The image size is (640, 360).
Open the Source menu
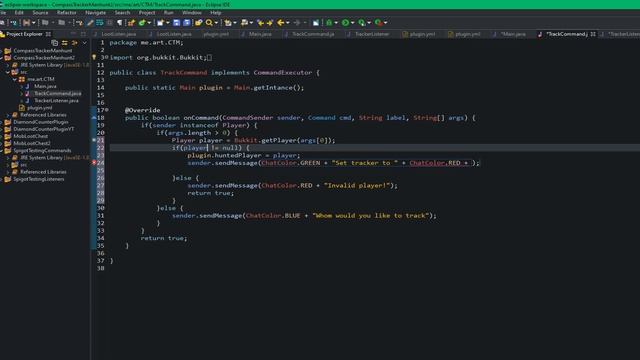point(40,13)
